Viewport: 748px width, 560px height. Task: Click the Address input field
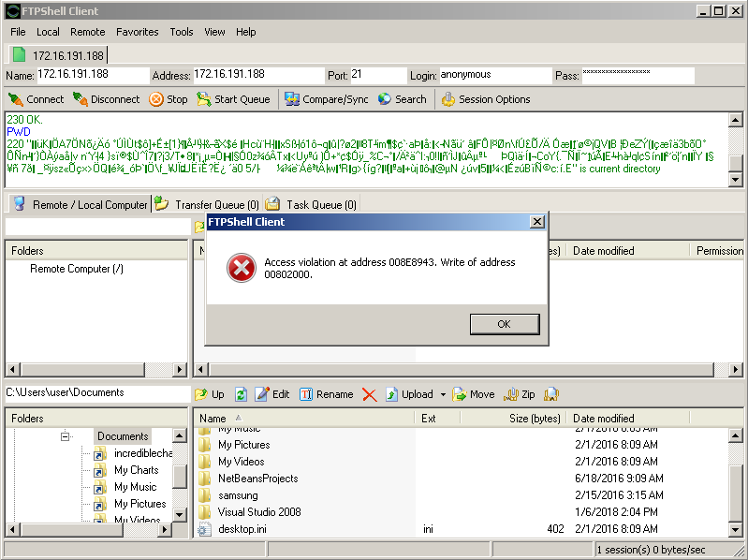[x=258, y=75]
